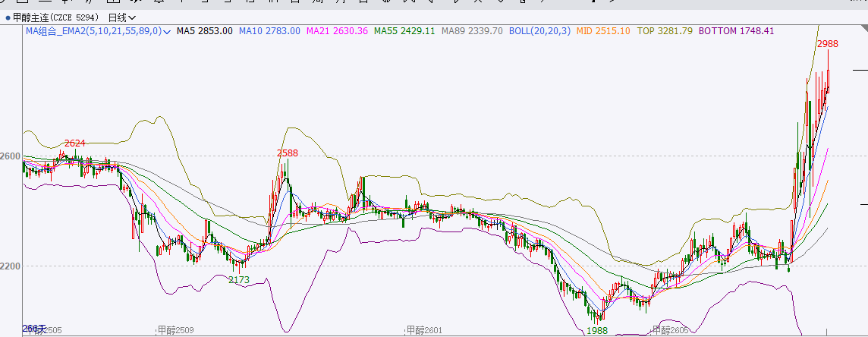Screen dimensions: 868x337
Task: Click the purple BOTTOM 1748.41 label
Action: [736, 31]
